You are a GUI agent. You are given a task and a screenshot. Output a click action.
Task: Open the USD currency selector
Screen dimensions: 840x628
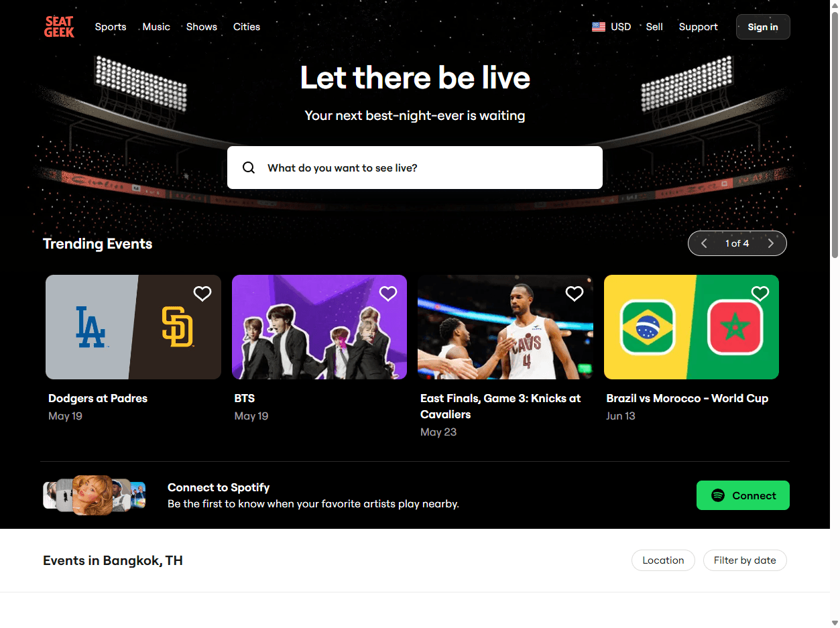point(611,27)
